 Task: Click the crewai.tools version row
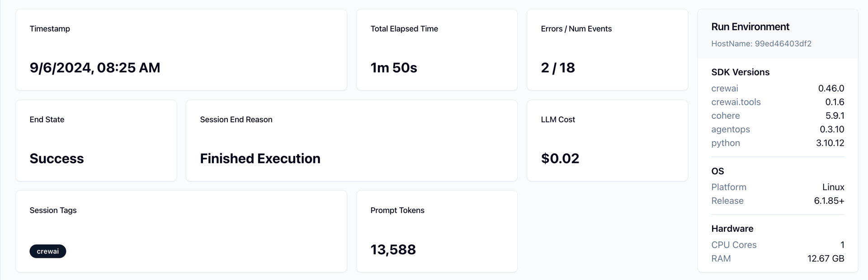point(777,102)
